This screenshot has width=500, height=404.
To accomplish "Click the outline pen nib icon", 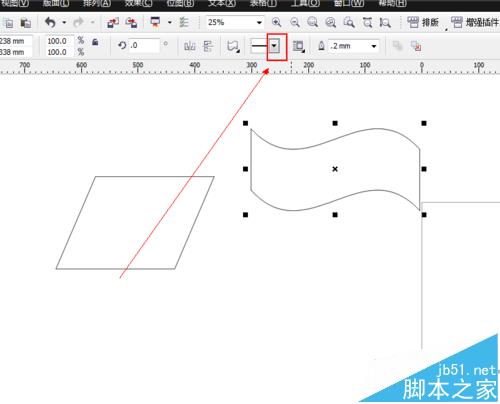I will pos(321,46).
